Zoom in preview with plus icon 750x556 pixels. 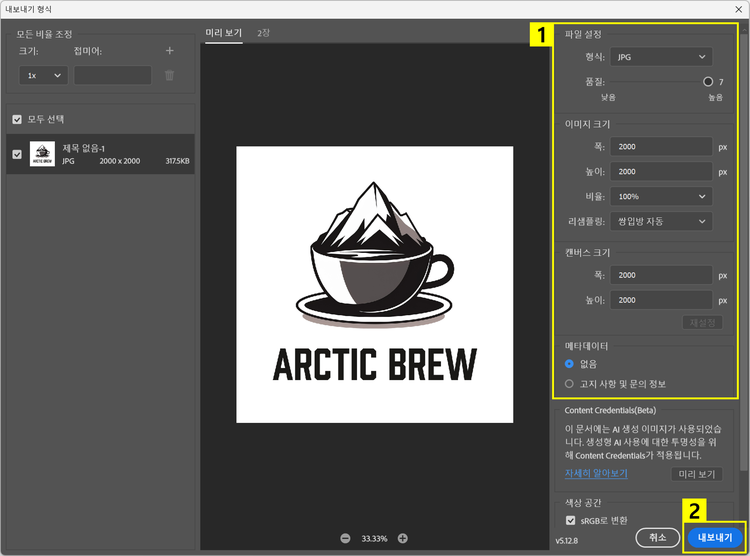tap(403, 538)
